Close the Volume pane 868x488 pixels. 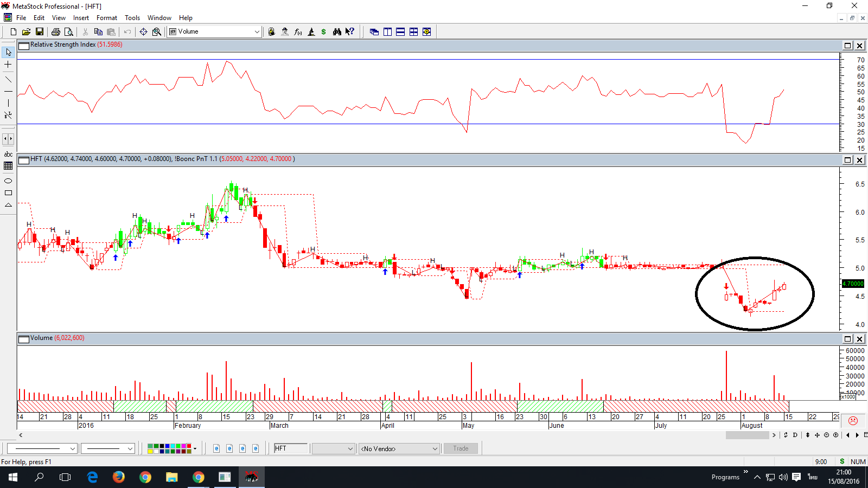coord(859,339)
